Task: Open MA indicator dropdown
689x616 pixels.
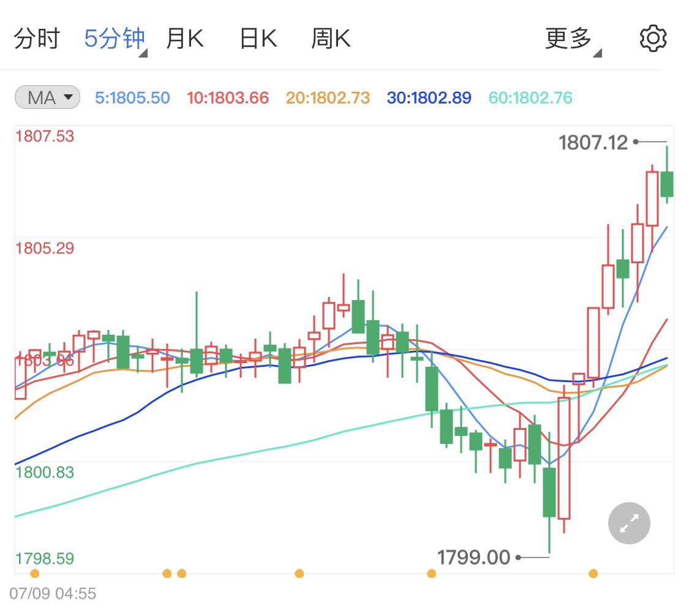Action: click(47, 97)
